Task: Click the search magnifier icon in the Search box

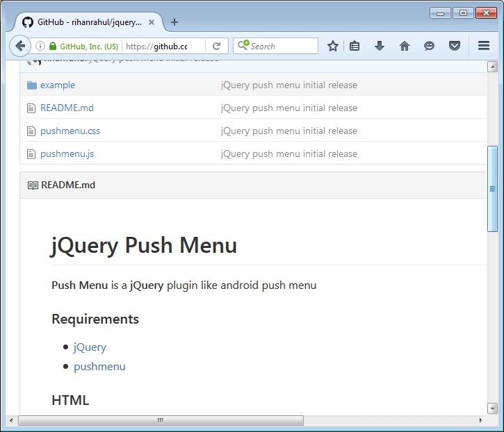Action: (x=243, y=45)
